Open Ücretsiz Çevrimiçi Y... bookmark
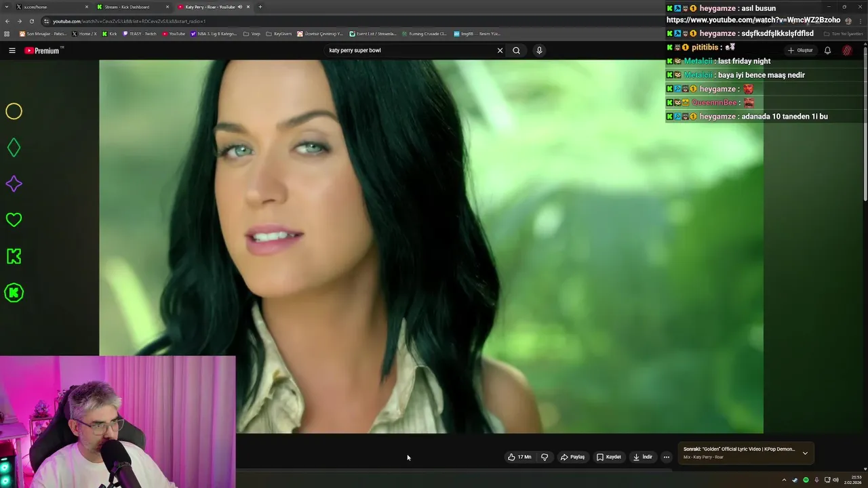The width and height of the screenshot is (868, 488). (320, 33)
